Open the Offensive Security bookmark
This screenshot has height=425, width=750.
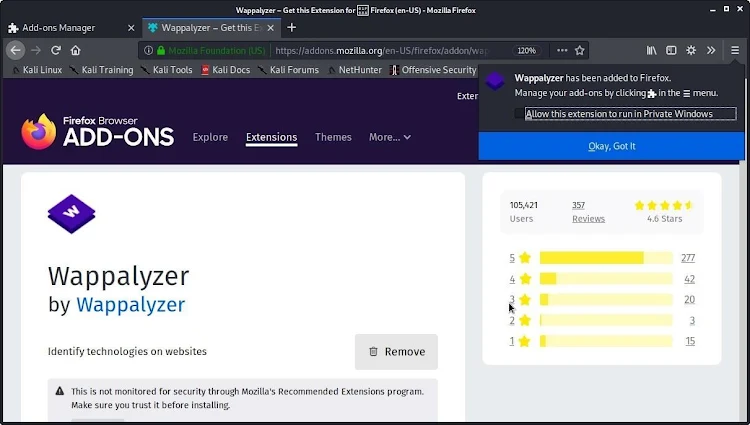click(x=433, y=70)
